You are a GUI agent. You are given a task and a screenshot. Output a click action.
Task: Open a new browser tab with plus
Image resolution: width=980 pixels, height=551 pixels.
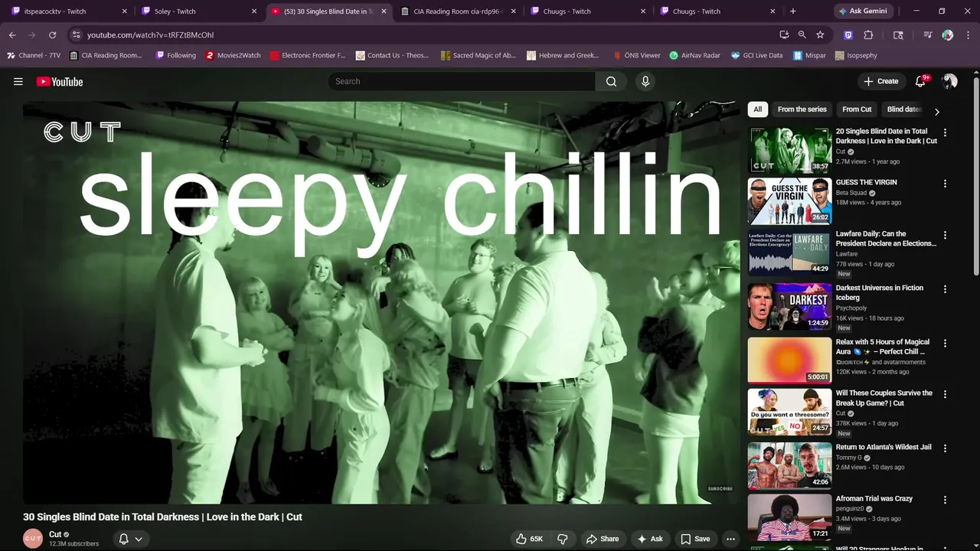(x=792, y=11)
